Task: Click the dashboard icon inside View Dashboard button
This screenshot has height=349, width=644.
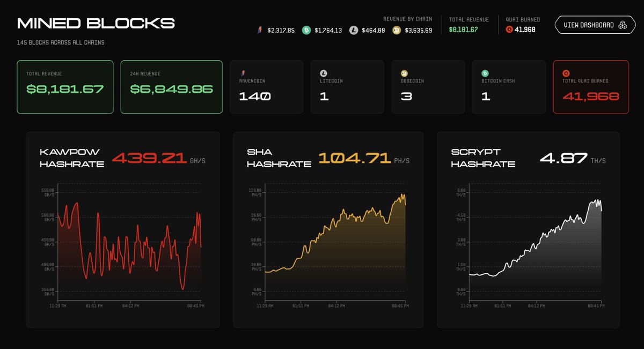Action: point(623,25)
